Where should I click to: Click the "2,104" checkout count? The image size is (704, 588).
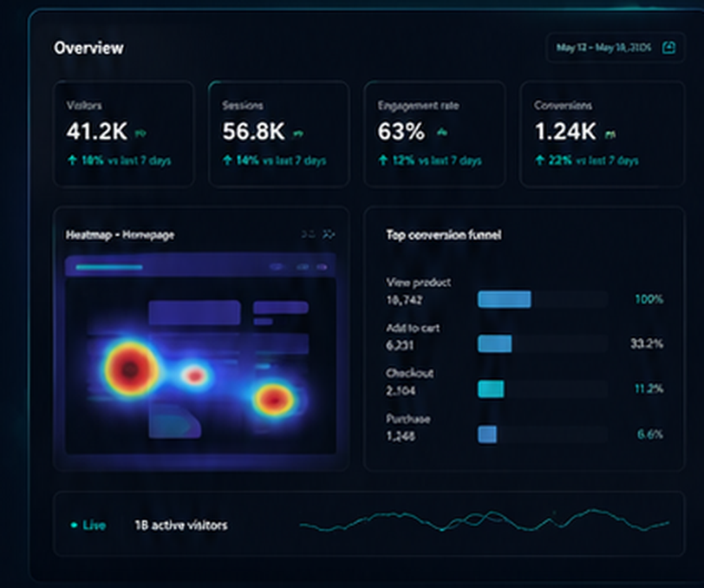[401, 391]
